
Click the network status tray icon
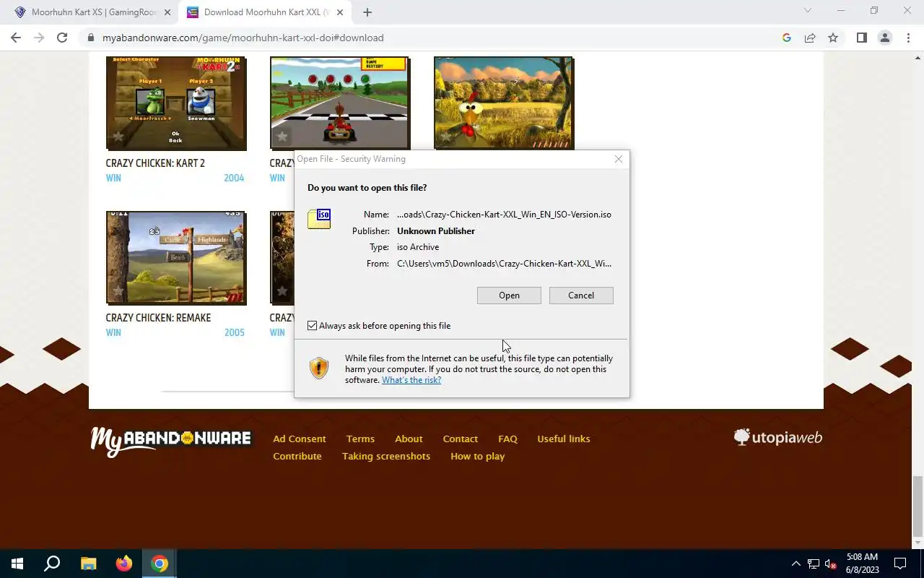click(814, 564)
